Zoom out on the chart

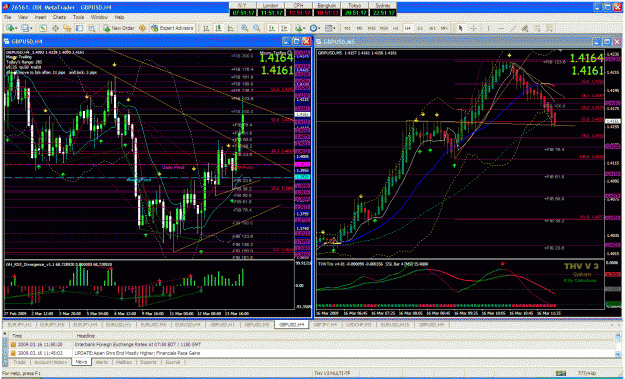[x=257, y=28]
